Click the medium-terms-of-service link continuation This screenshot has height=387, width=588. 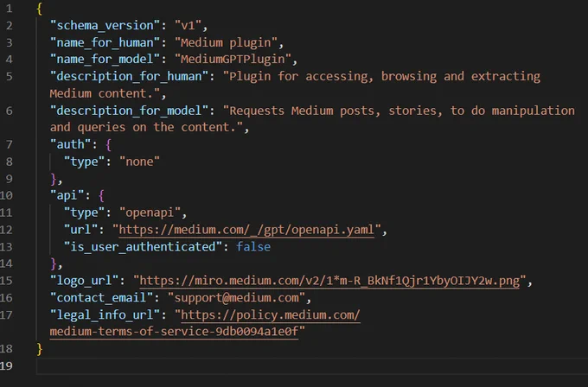pos(174,332)
